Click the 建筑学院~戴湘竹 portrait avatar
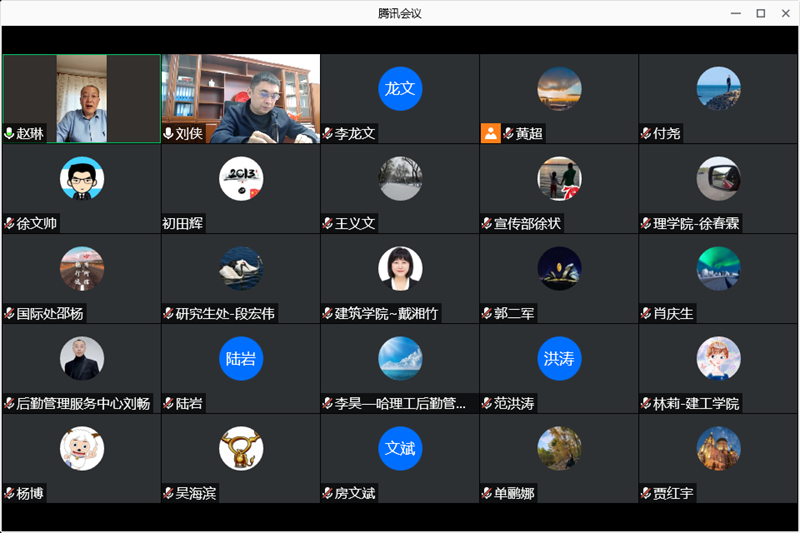The width and height of the screenshot is (800, 533). click(400, 268)
